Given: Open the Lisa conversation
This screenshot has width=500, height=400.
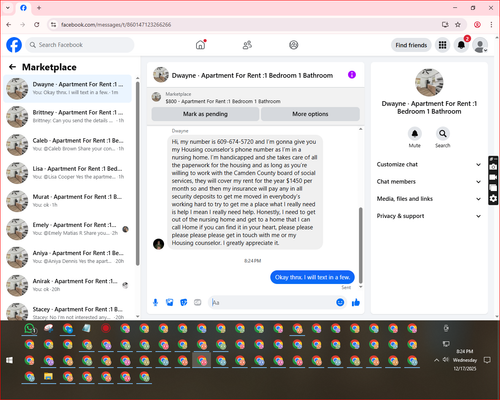Looking at the screenshot, I should pos(68,173).
